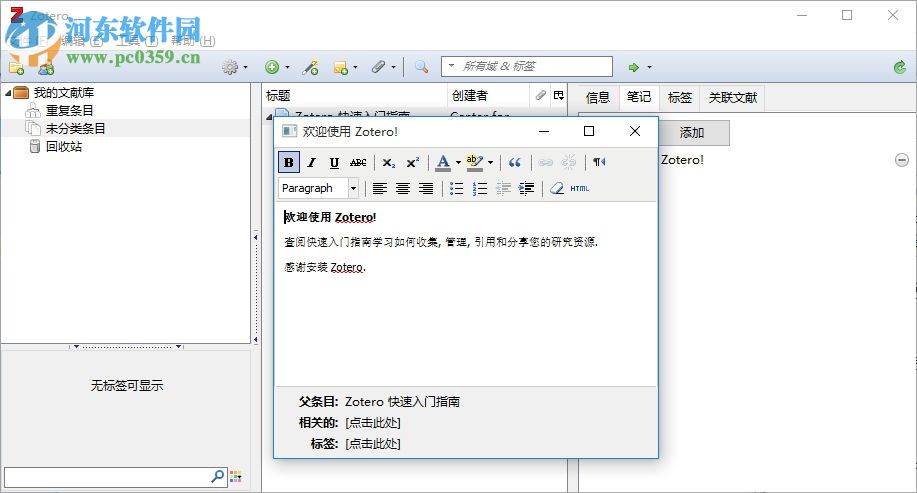
Task: Switch to the Info tab (信息)
Action: click(598, 98)
